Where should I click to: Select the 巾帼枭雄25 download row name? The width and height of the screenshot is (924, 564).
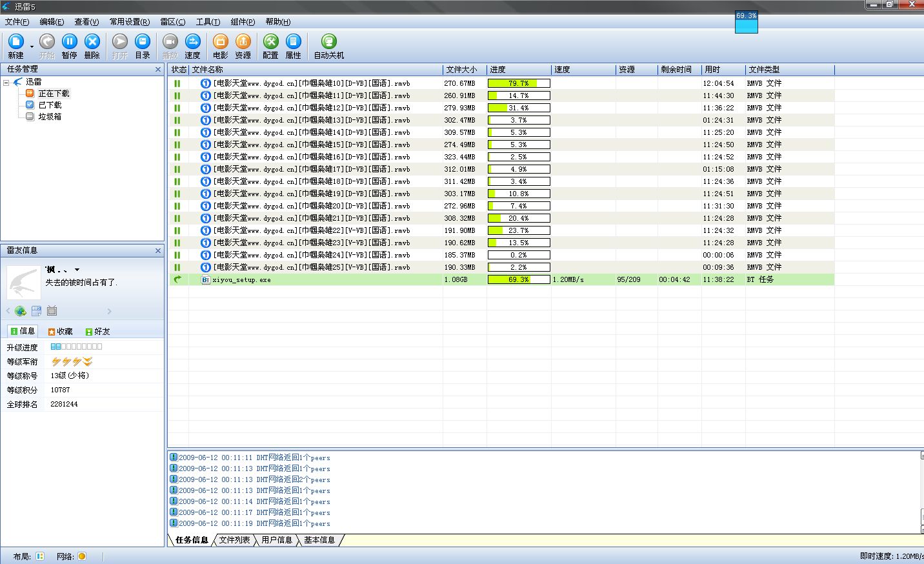coord(312,267)
